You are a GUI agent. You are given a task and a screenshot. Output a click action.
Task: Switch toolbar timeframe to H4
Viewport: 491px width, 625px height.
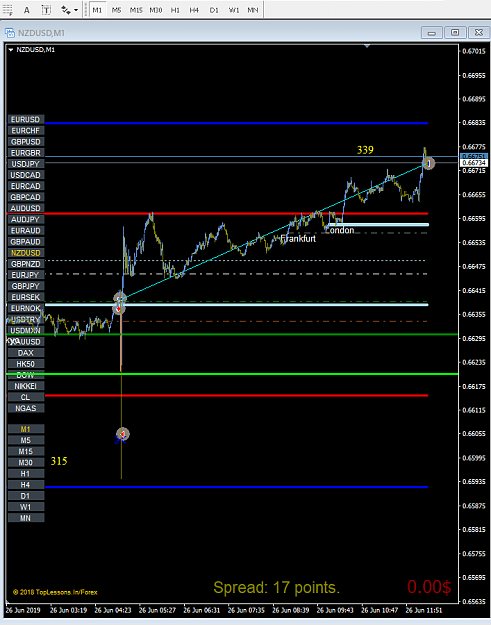click(x=194, y=10)
